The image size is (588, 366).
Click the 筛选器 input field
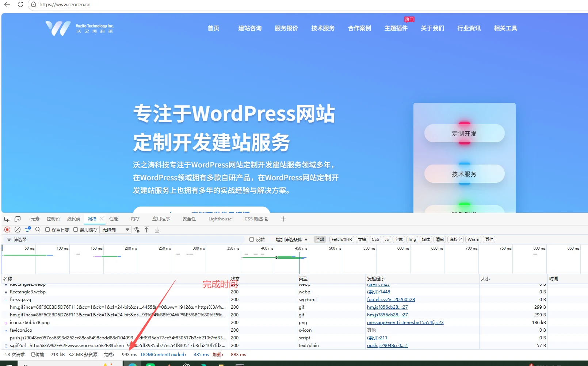pyautogui.click(x=124, y=239)
